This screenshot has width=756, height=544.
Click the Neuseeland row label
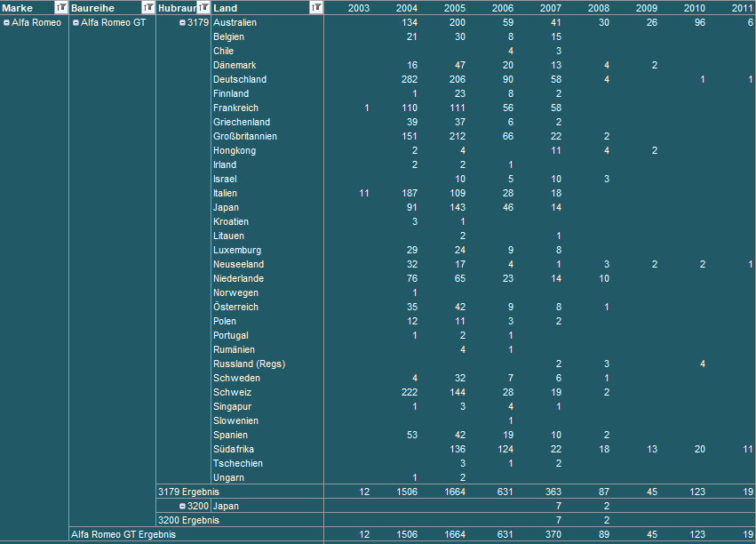[238, 264]
